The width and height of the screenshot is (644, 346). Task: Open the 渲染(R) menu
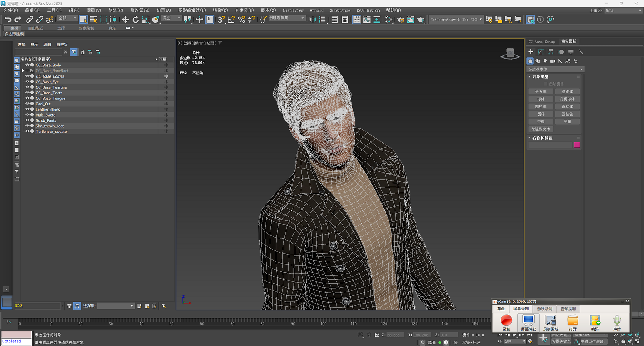click(x=220, y=10)
